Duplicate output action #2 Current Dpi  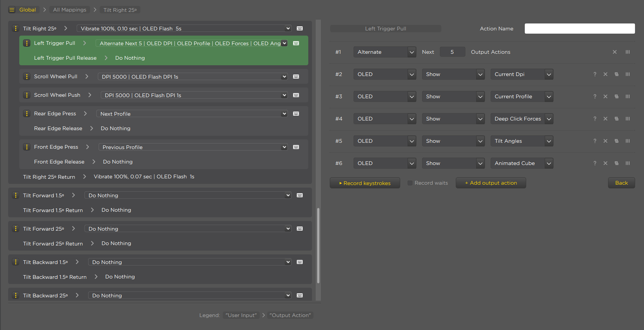coord(617,74)
